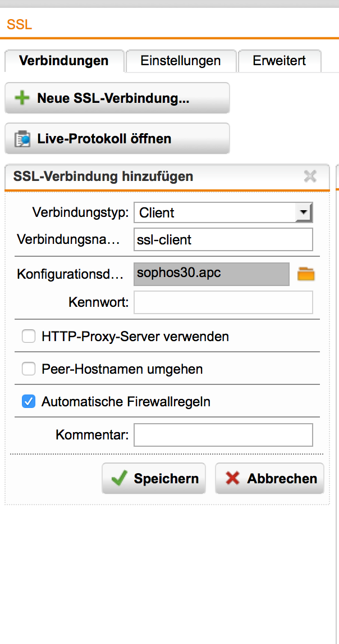Uncheck Automatische Firewallregeln

click(x=28, y=402)
